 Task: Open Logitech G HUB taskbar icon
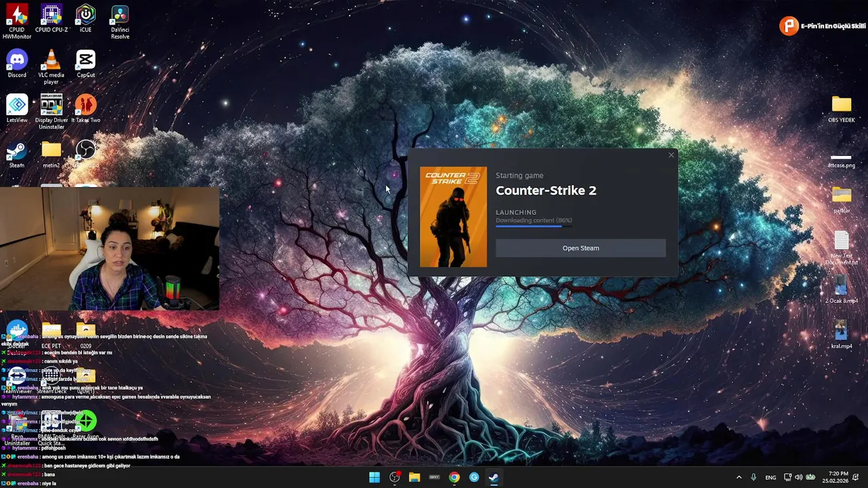[x=474, y=477]
